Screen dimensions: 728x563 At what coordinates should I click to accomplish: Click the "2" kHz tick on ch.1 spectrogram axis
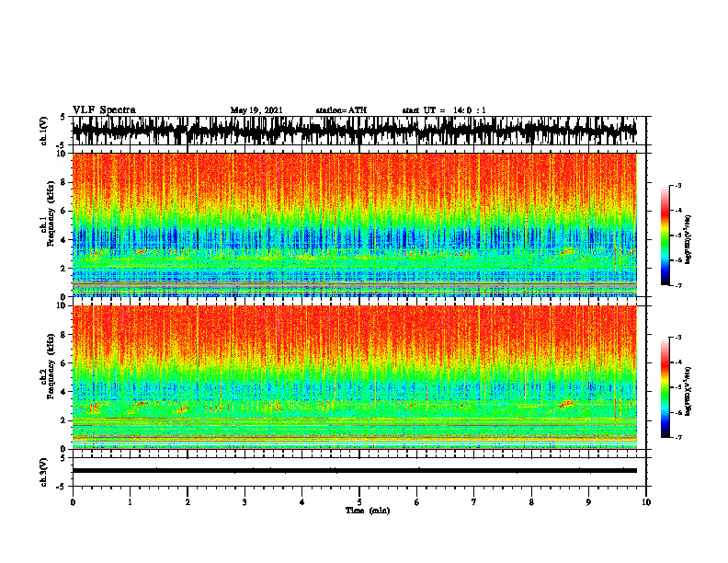click(x=65, y=269)
